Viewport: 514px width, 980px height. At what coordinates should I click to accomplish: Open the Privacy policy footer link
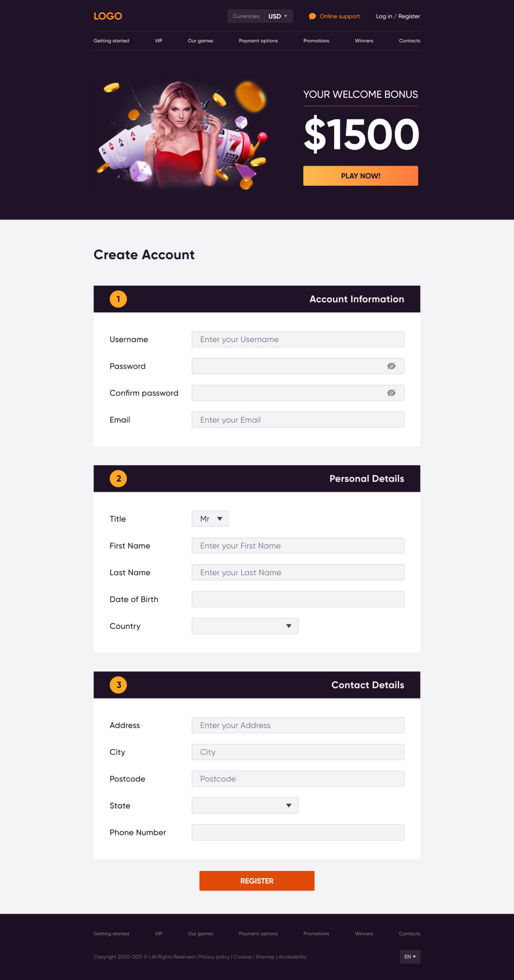[x=214, y=957]
